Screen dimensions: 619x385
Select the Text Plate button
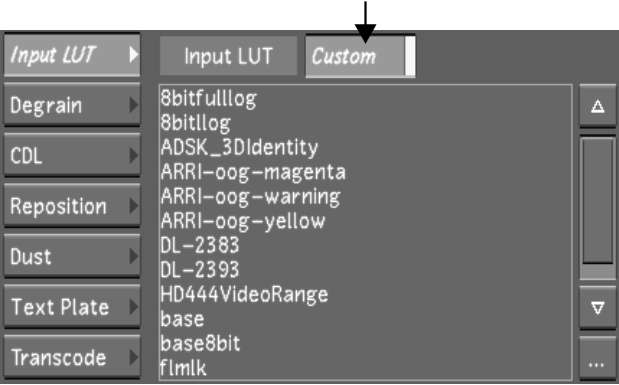pos(72,307)
